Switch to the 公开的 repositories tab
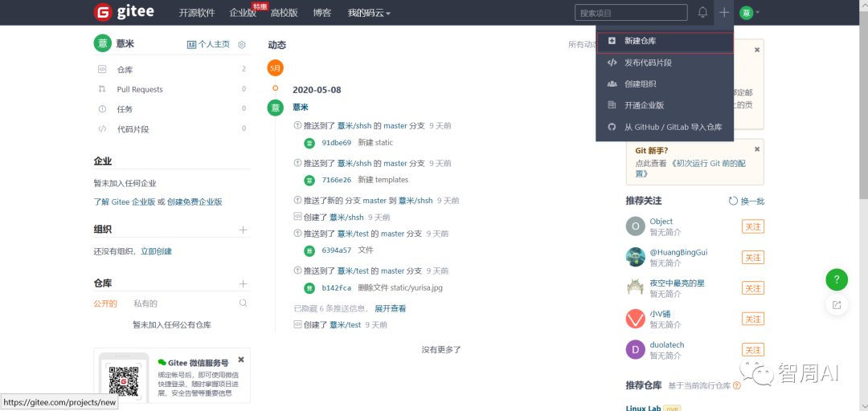 [105, 303]
